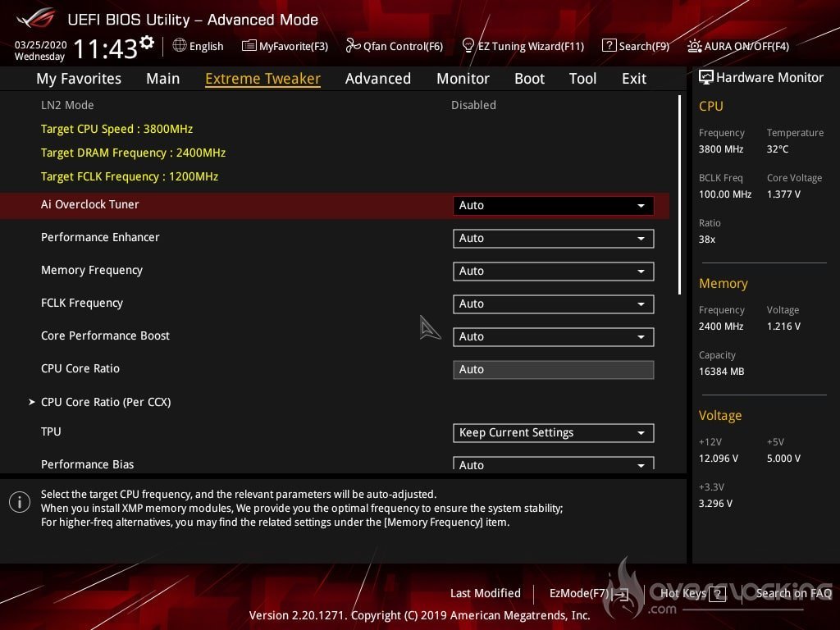Select the Performance Enhancer label

point(100,237)
